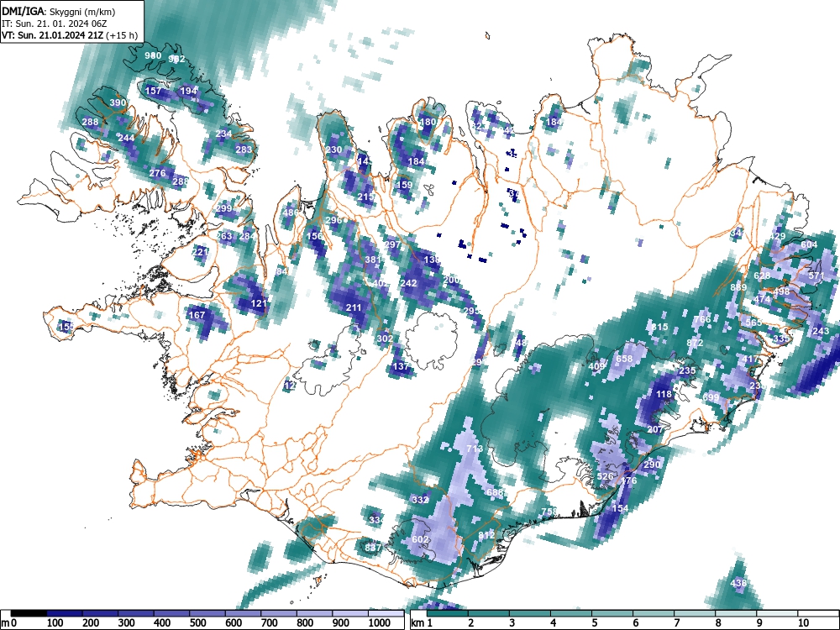Click the map value 565
Viewport: 840px width, 630px height.
click(753, 323)
